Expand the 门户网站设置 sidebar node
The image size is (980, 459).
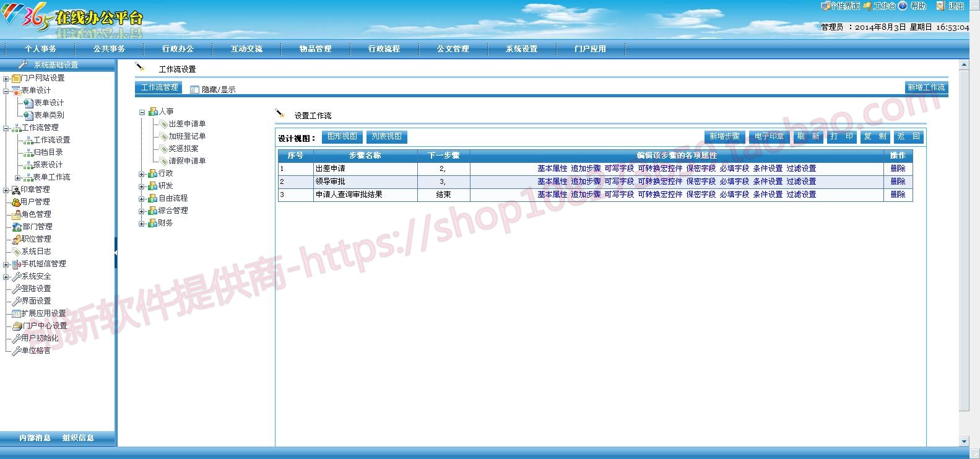[x=6, y=79]
